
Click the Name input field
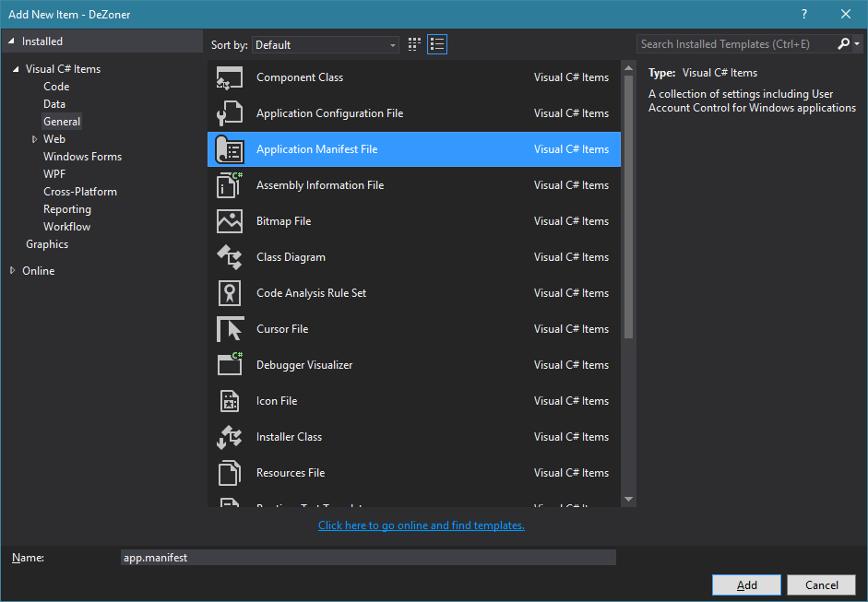[368, 557]
